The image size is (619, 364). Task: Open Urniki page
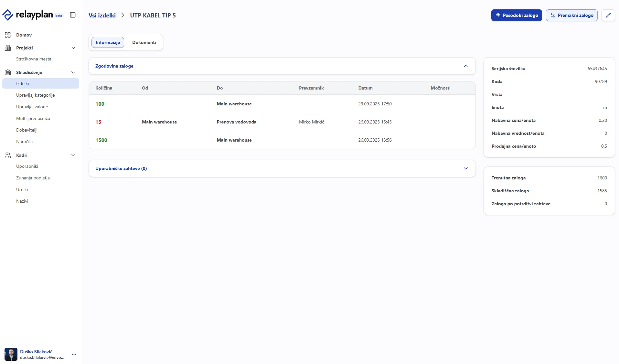coord(22,189)
